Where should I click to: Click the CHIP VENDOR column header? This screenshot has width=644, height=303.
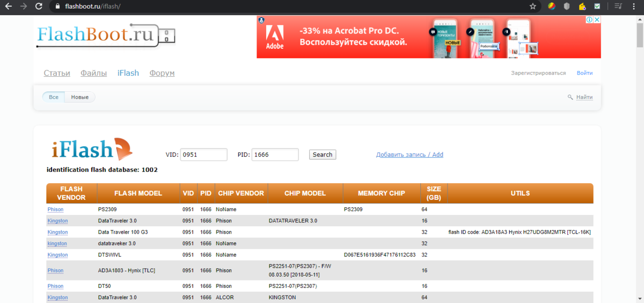point(241,193)
